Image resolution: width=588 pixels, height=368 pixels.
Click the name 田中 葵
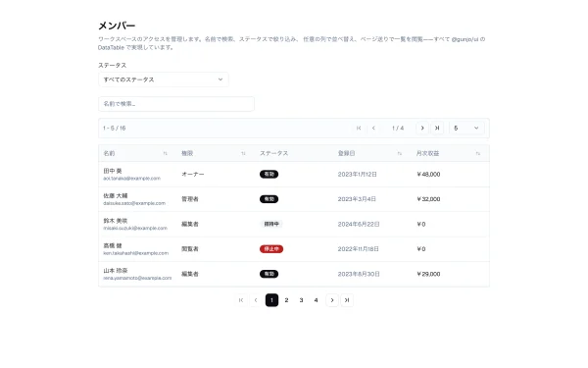pos(113,171)
